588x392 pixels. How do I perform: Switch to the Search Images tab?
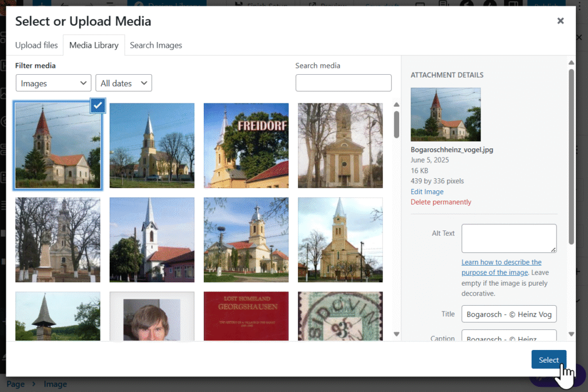click(156, 45)
